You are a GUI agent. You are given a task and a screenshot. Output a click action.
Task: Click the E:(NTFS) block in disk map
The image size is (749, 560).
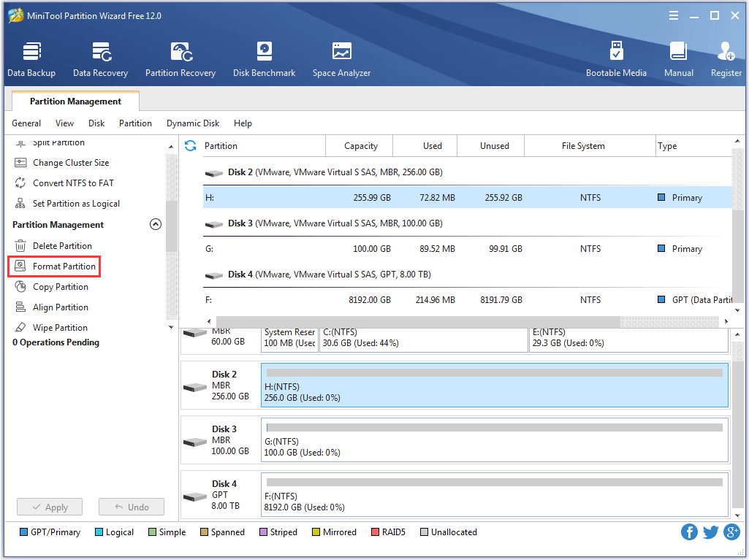[x=628, y=340]
